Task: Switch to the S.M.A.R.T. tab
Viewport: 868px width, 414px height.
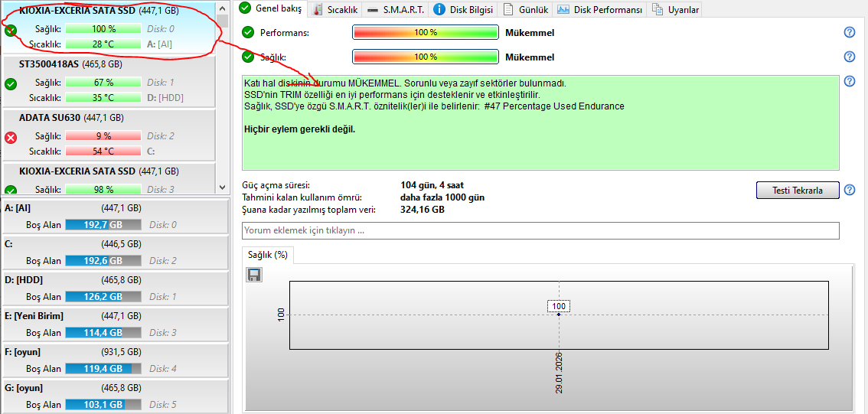Action: pyautogui.click(x=395, y=9)
